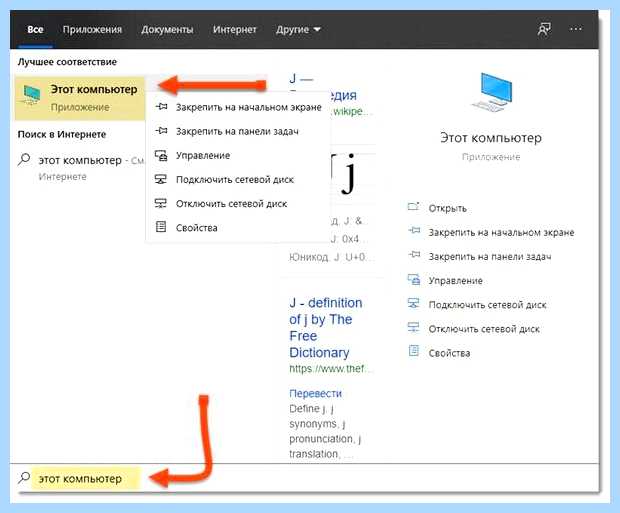Click disconnect network drive icon in context menu
This screenshot has width=620, height=513.
[x=161, y=203]
